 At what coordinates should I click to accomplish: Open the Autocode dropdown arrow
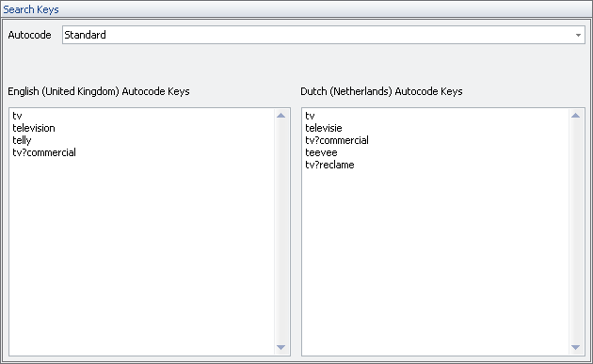tap(578, 35)
